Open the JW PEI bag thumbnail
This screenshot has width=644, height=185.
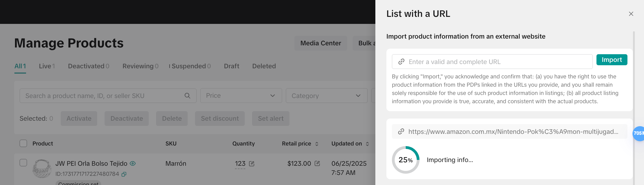pyautogui.click(x=42, y=168)
